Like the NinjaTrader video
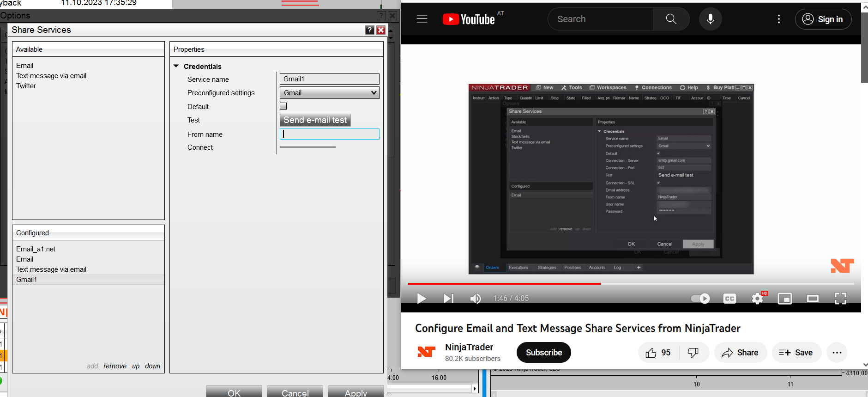Viewport: 868px width, 397px height. pyautogui.click(x=658, y=353)
